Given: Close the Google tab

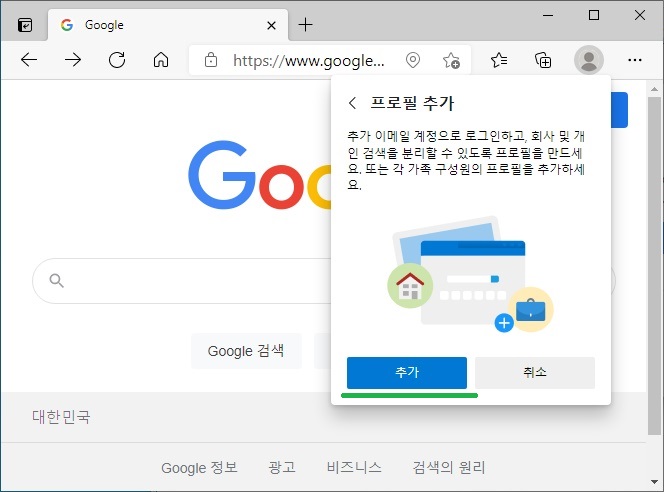Looking at the screenshot, I should 271,25.
